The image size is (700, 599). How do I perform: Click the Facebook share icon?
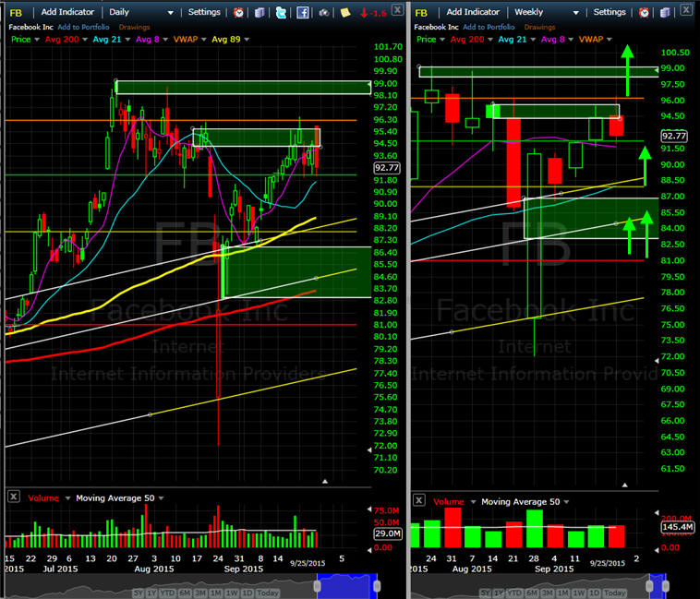(303, 13)
